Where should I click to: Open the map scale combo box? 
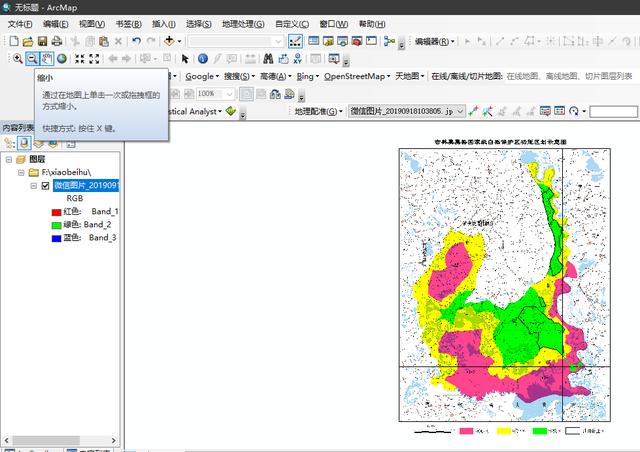pos(236,41)
